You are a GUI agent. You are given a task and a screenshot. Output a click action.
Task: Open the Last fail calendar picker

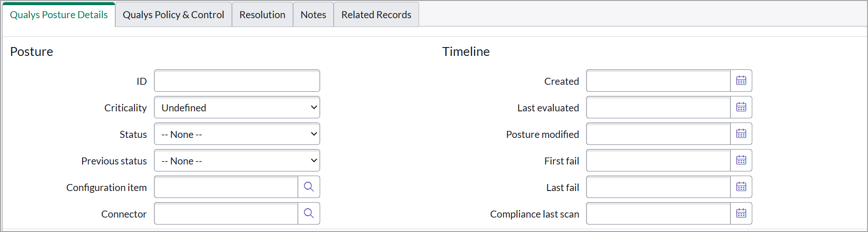741,187
